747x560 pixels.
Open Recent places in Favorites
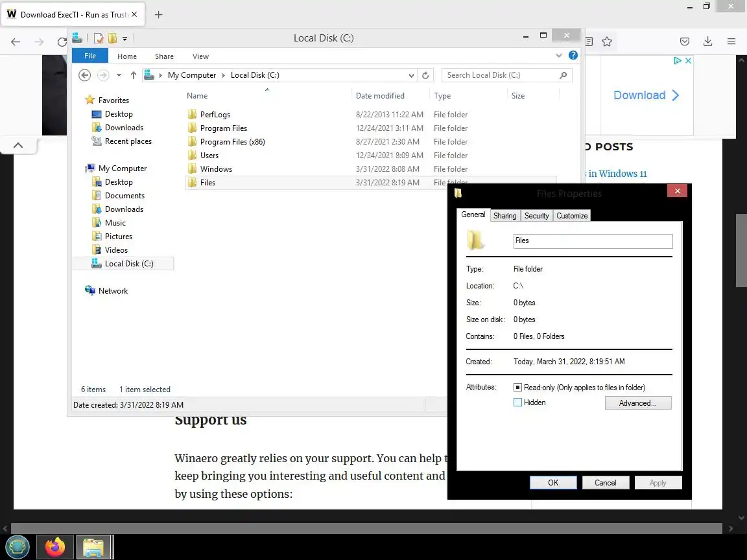128,141
